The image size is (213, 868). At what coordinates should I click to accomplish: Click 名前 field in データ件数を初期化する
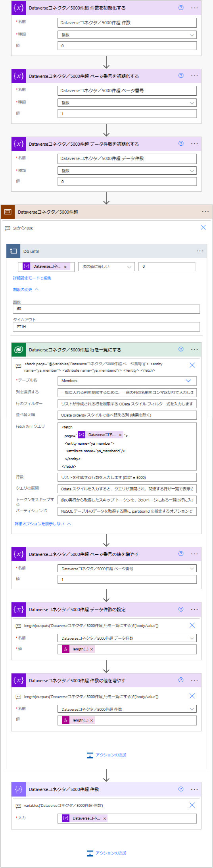click(x=127, y=158)
